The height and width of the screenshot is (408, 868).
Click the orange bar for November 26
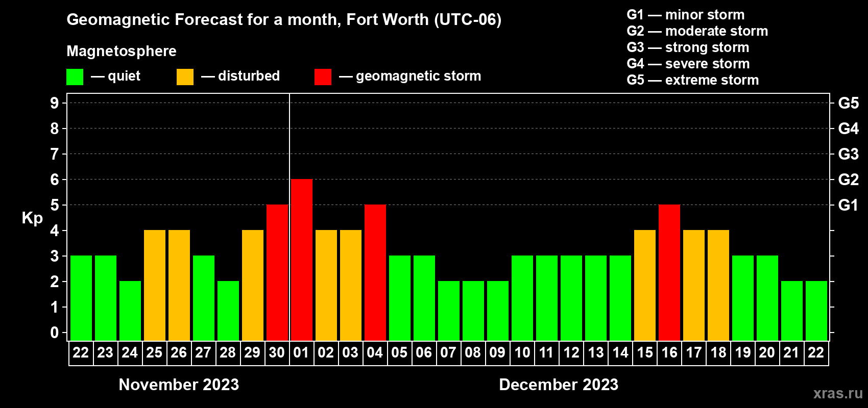point(179,285)
